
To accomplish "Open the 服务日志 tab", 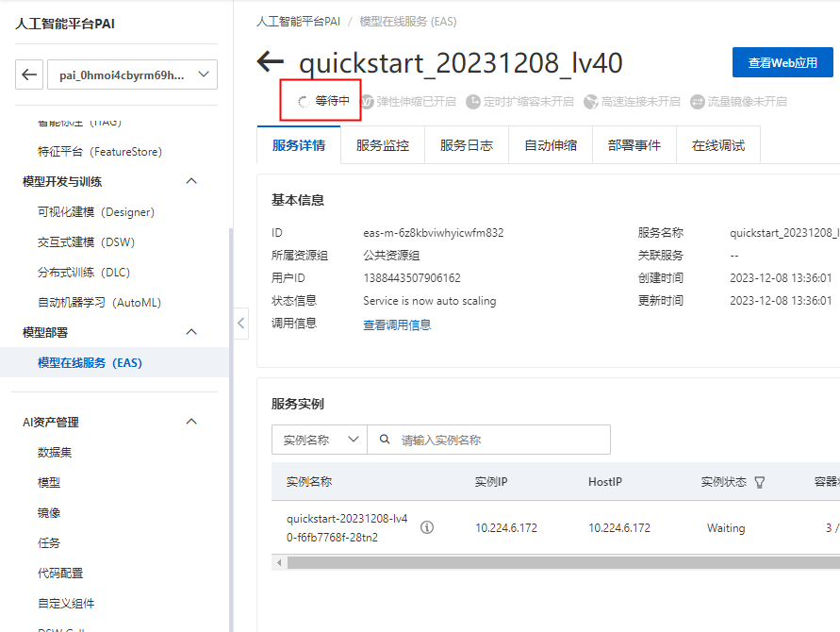I will [x=467, y=145].
